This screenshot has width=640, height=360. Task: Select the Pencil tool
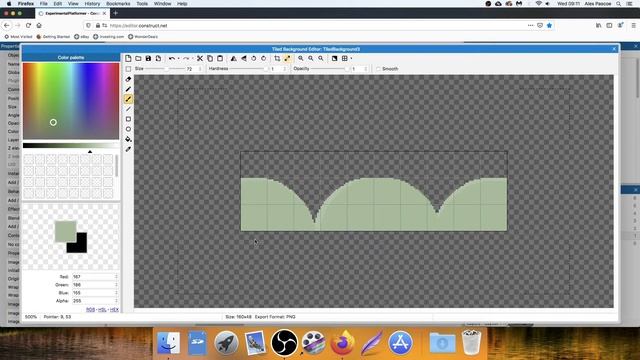[128, 89]
